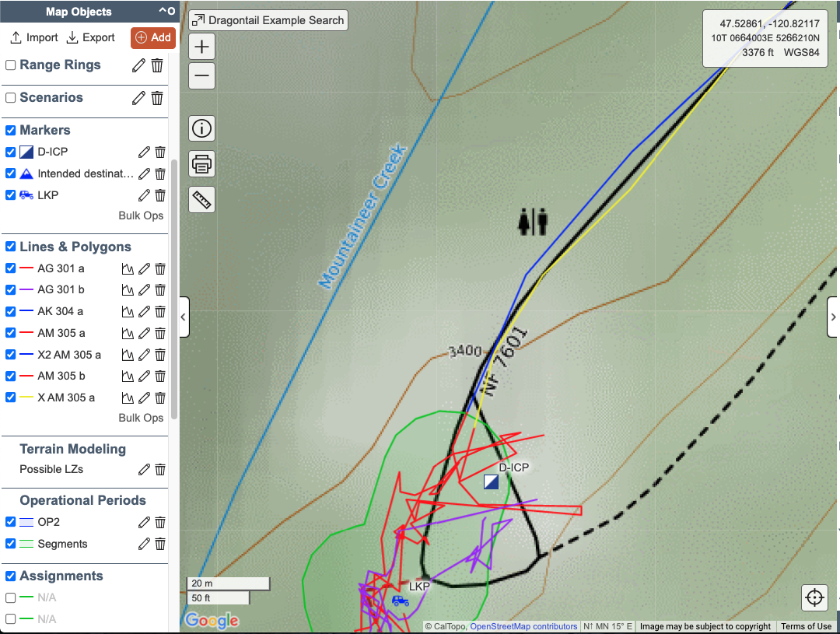
Task: Delete the AK 304 a line
Action: [x=160, y=311]
